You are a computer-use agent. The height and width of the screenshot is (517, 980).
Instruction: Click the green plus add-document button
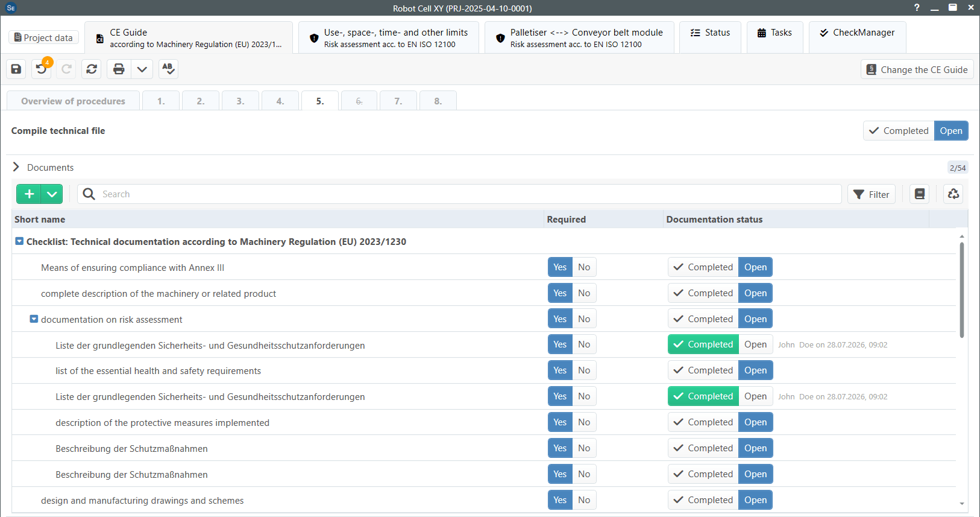[29, 194]
